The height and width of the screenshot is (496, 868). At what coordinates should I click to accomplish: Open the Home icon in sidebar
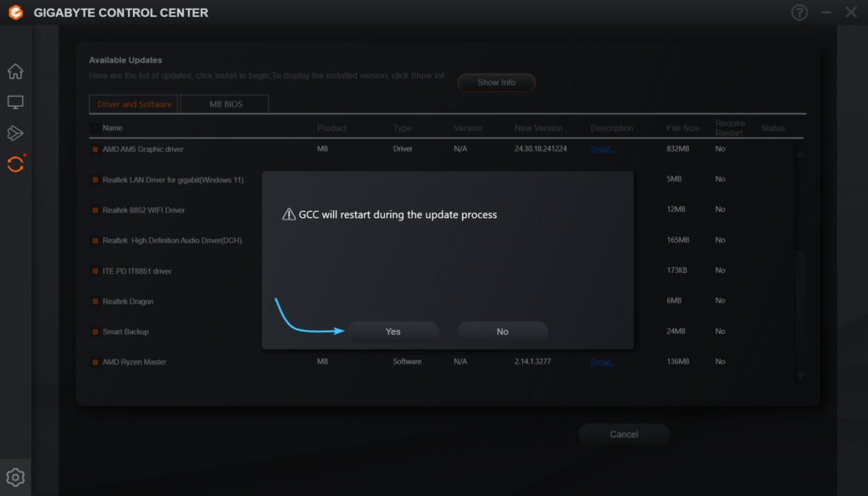(15, 71)
